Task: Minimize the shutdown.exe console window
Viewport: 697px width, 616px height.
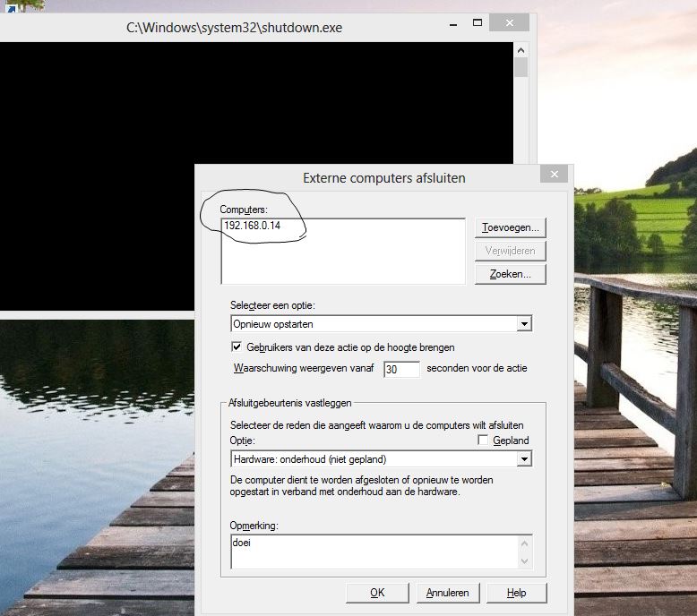Action: [x=453, y=24]
